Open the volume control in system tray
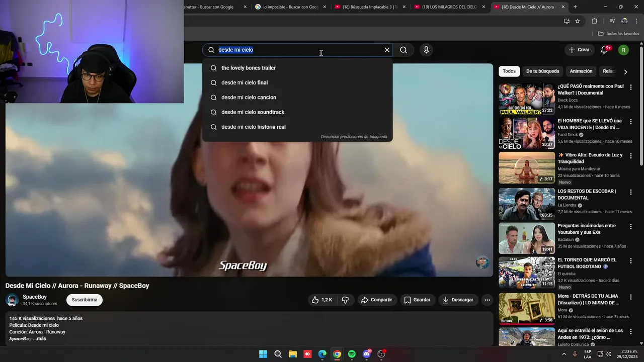Image resolution: width=644 pixels, height=362 pixels. click(x=608, y=354)
